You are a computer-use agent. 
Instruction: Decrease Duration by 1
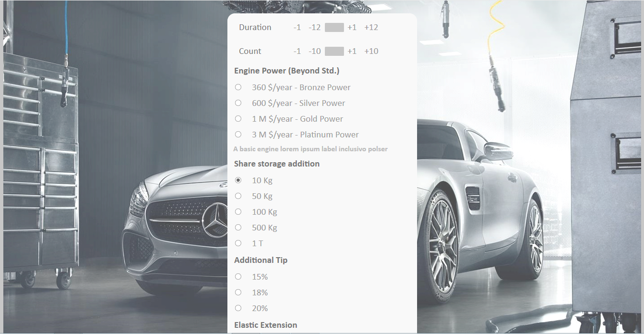[x=297, y=27]
